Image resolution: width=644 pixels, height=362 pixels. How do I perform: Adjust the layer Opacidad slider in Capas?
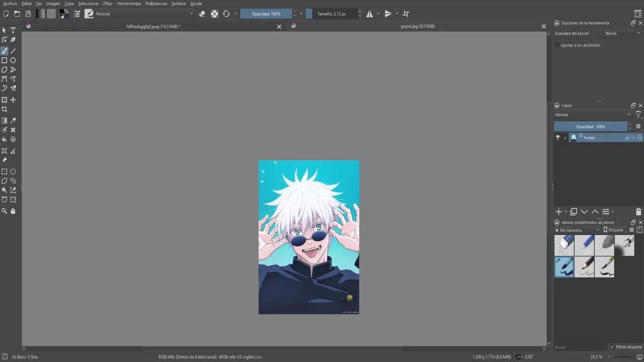click(x=591, y=127)
